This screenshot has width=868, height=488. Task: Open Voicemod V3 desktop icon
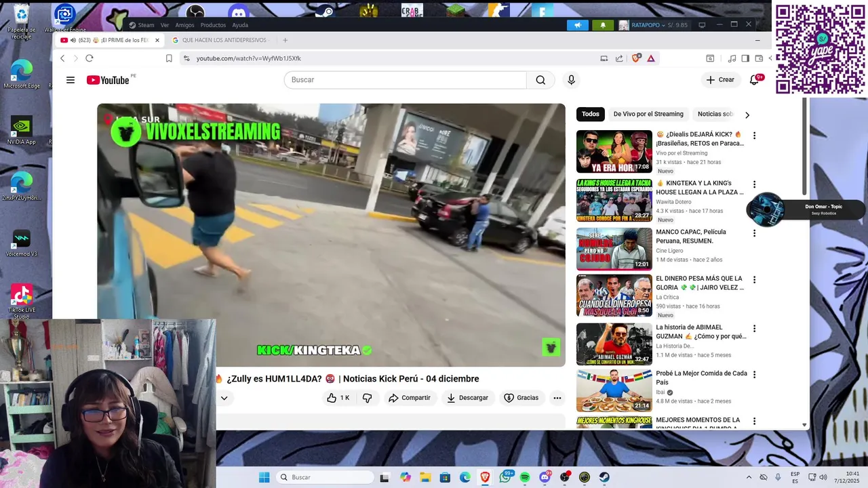[x=22, y=243]
